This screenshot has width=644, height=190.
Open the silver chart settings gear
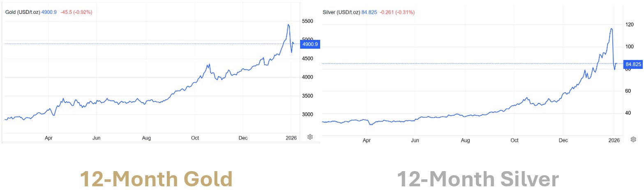[x=633, y=140]
